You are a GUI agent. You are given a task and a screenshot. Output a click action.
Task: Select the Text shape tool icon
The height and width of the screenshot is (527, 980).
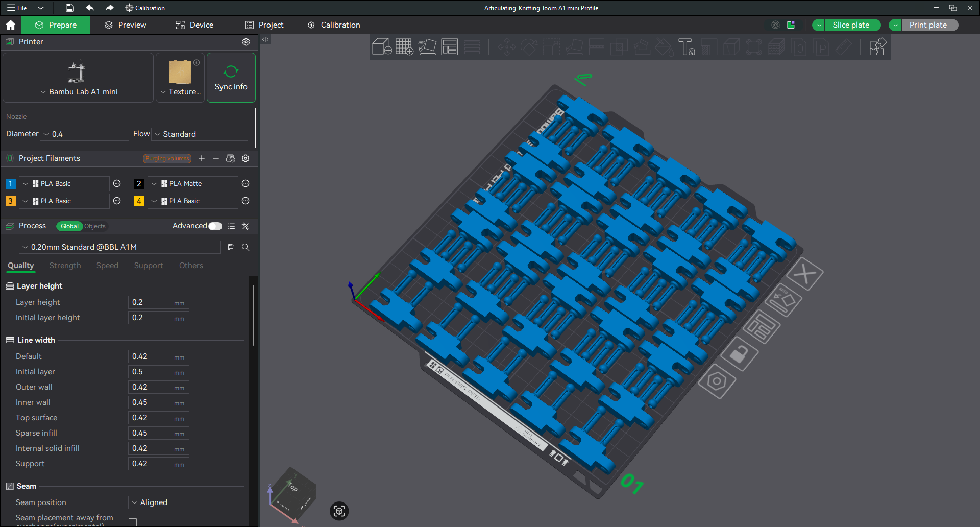(x=687, y=47)
